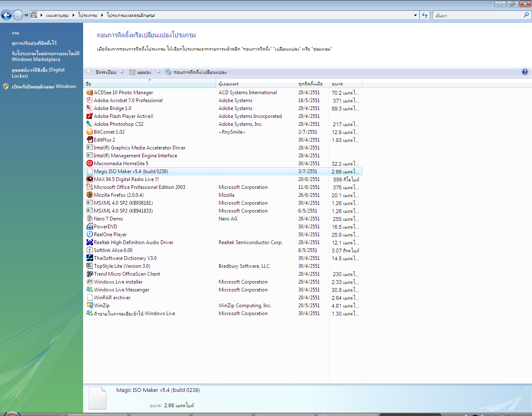
Task: Click the help question mark icon
Action: click(x=525, y=72)
